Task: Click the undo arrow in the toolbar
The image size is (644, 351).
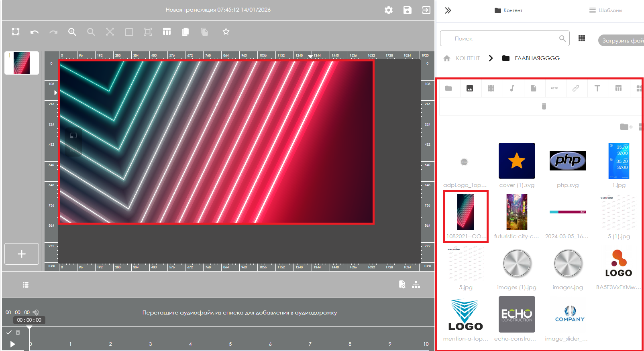Action: pos(35,32)
